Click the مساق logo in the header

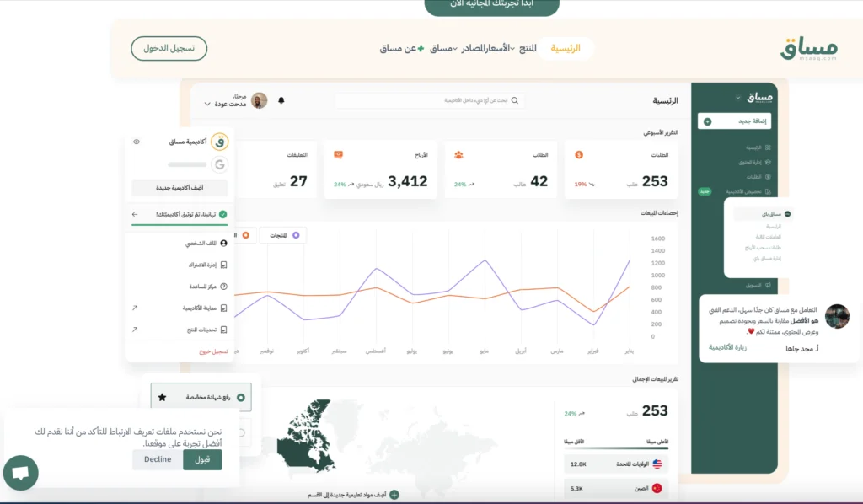click(808, 48)
